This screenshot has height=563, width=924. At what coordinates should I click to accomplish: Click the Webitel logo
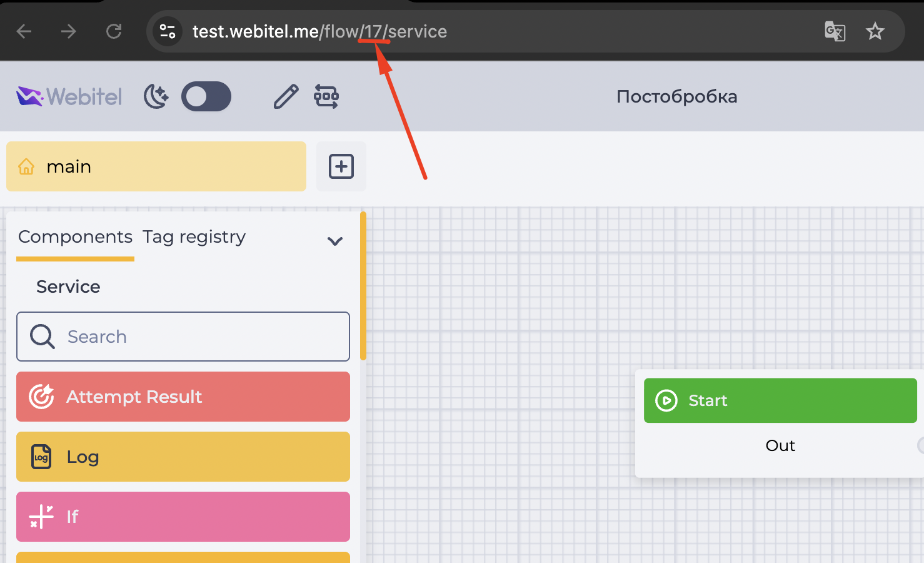(x=69, y=96)
